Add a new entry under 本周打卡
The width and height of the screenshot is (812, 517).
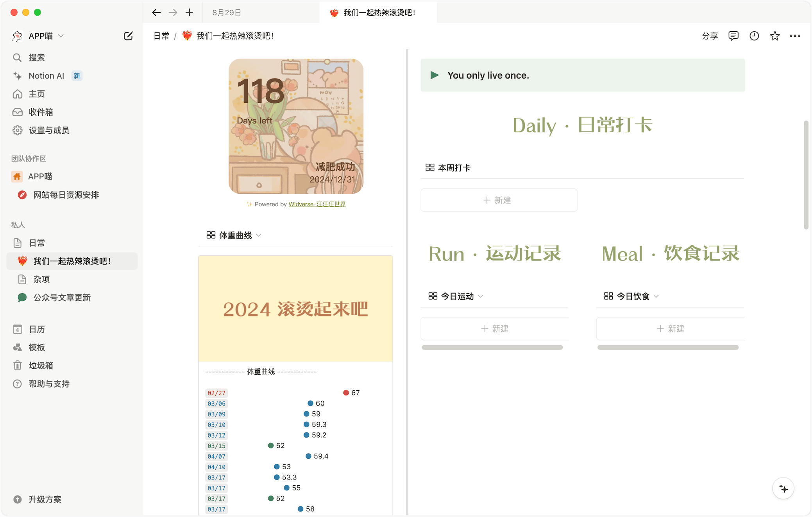click(x=499, y=200)
